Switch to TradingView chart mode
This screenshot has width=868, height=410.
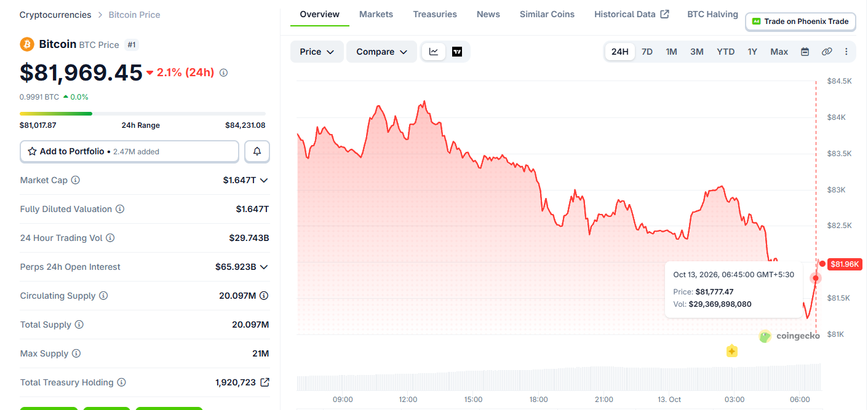pos(457,52)
